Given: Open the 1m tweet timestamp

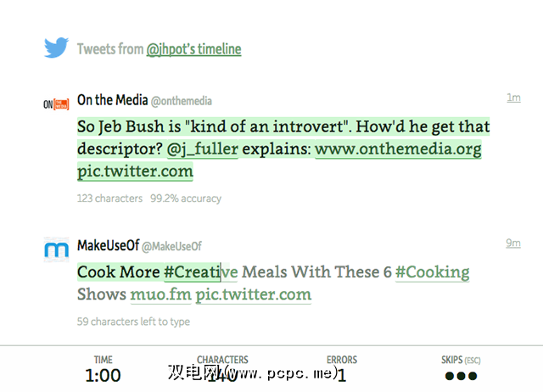Looking at the screenshot, I should coord(513,98).
